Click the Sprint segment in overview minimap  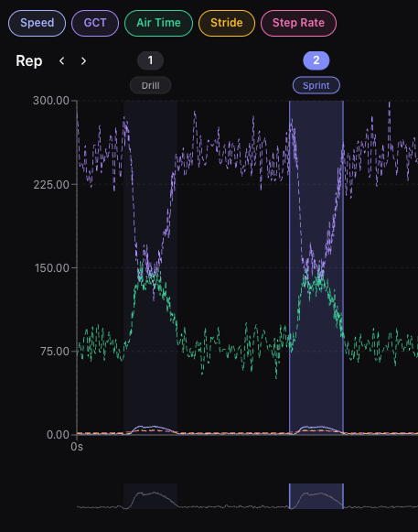click(x=316, y=496)
